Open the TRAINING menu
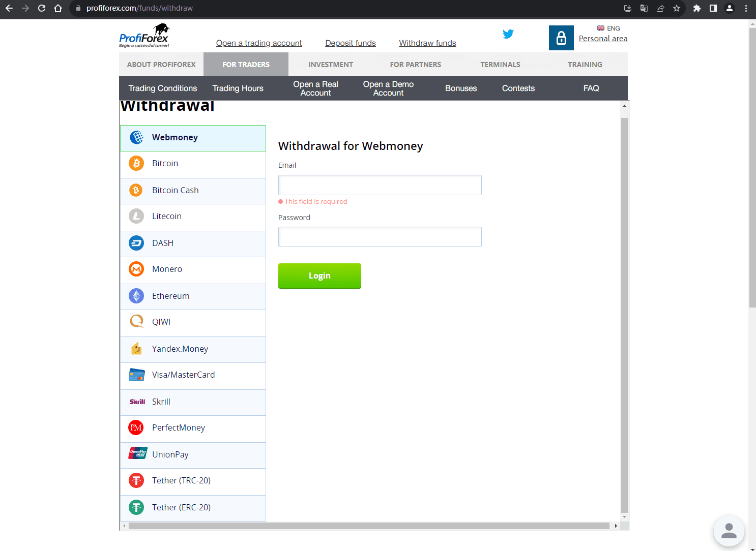Viewport: 756px width, 551px height. [x=585, y=65]
